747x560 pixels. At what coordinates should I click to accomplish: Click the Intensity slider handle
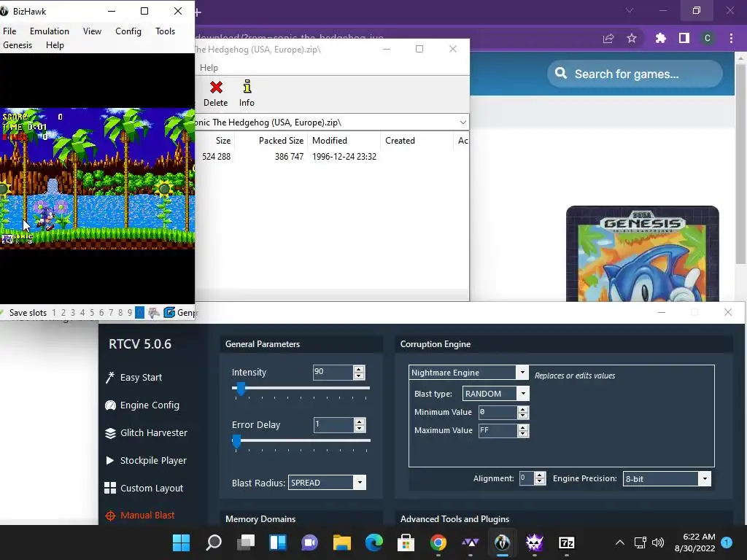tap(241, 389)
